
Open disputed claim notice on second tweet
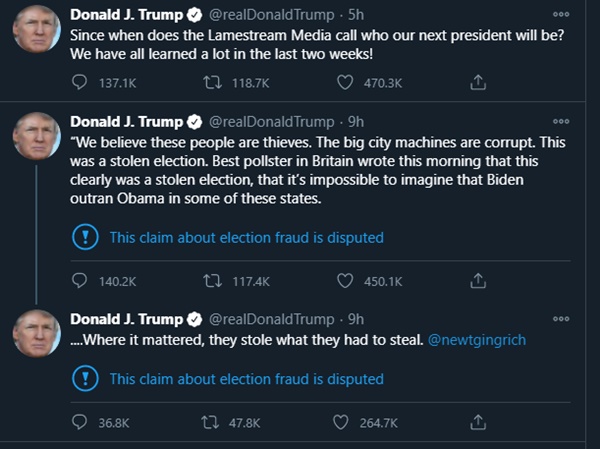click(x=246, y=238)
